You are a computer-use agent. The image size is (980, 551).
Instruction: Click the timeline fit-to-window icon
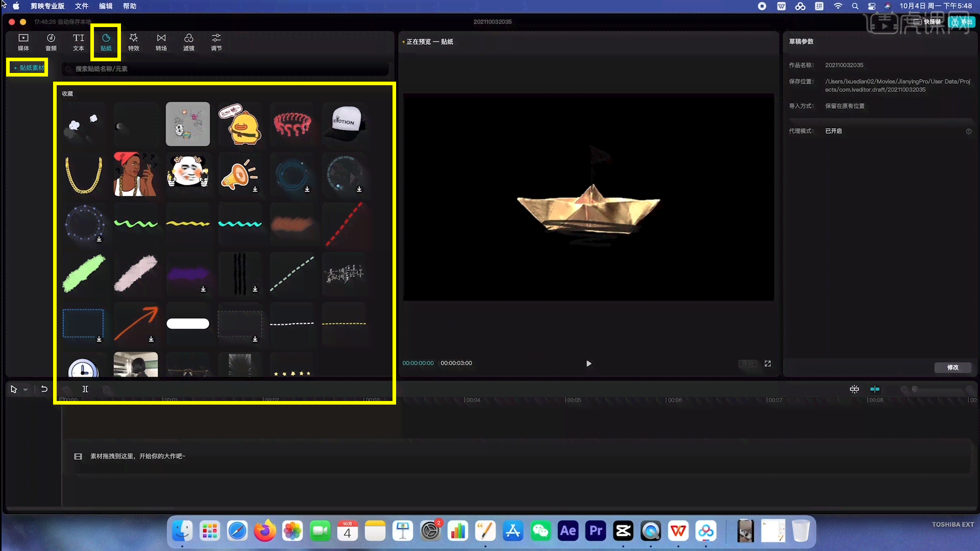point(853,389)
